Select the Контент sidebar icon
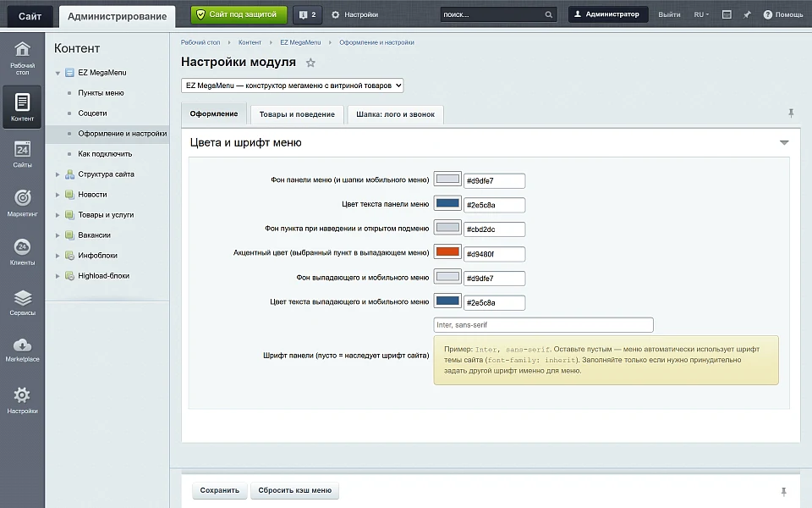This screenshot has width=812, height=508. (x=22, y=107)
